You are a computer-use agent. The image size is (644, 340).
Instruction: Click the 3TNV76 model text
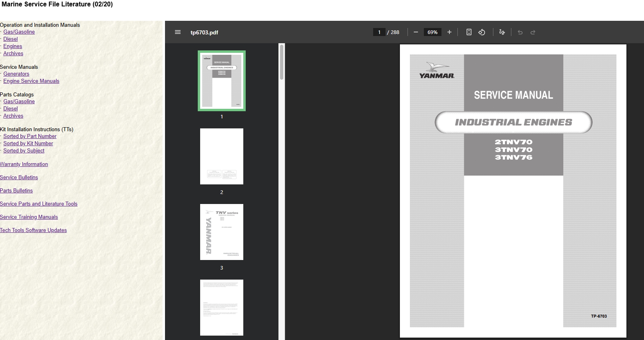pyautogui.click(x=513, y=157)
